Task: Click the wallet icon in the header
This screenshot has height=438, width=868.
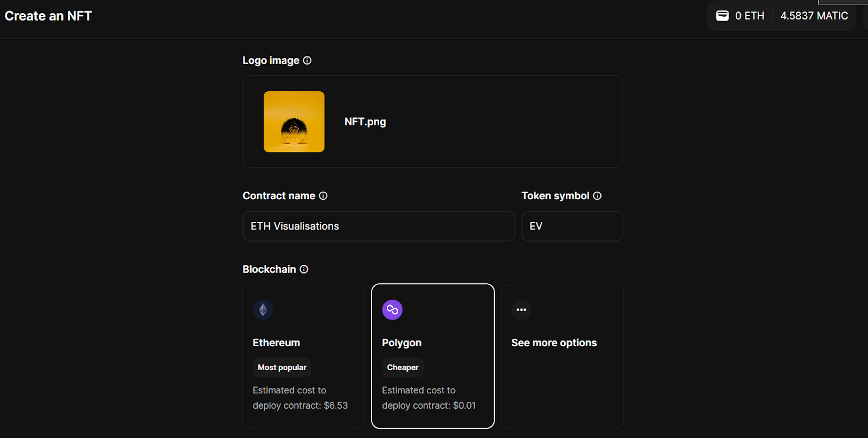Action: pyautogui.click(x=722, y=16)
